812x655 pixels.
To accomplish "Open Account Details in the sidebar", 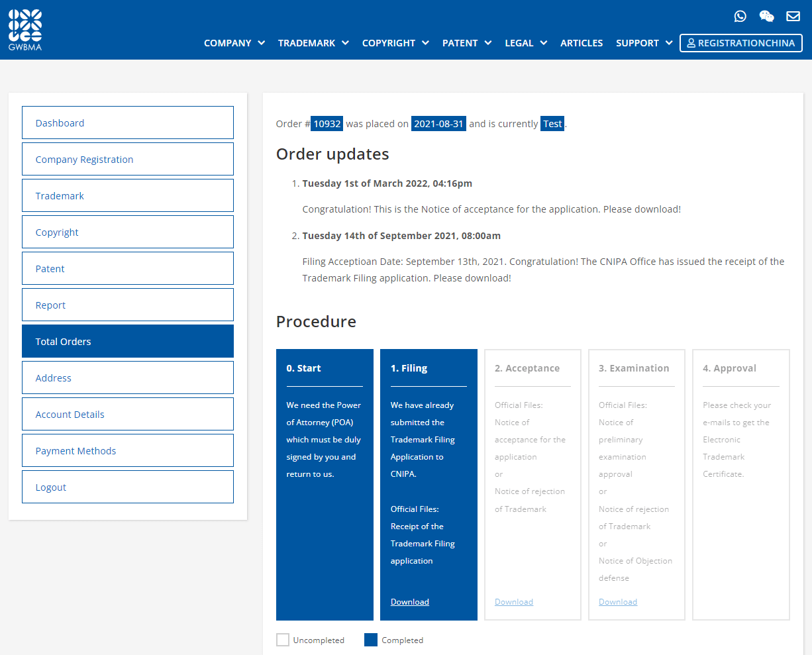I will 128,414.
